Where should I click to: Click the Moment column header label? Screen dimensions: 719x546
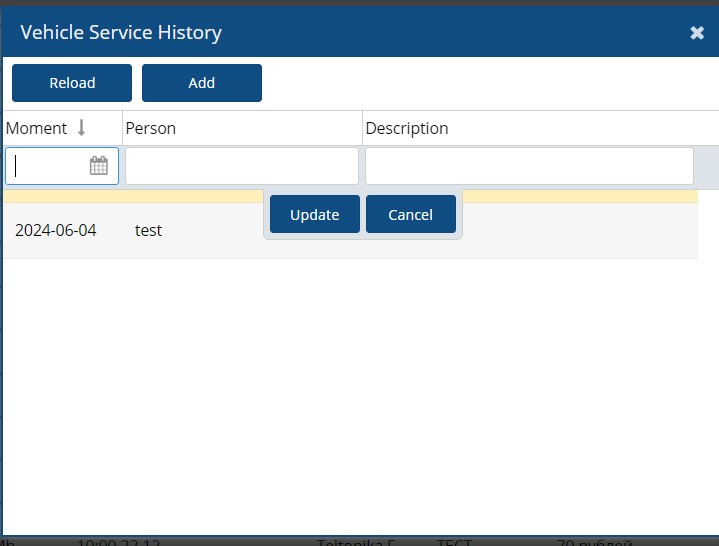click(36, 128)
